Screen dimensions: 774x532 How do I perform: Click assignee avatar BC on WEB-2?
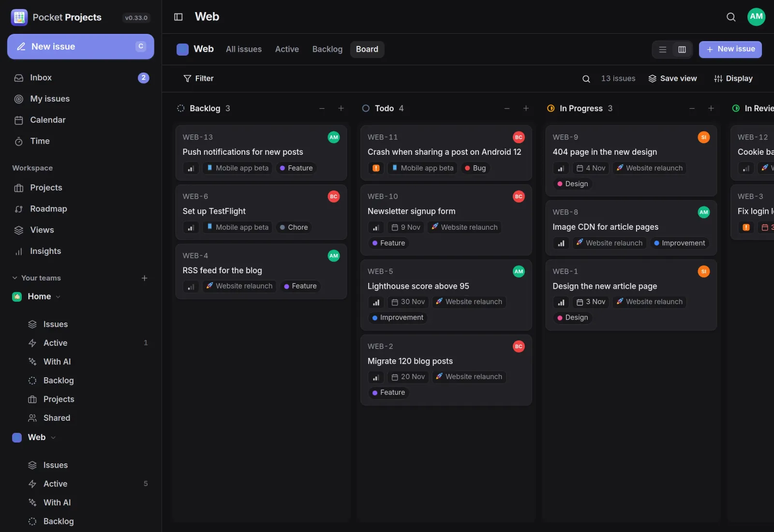[519, 346]
